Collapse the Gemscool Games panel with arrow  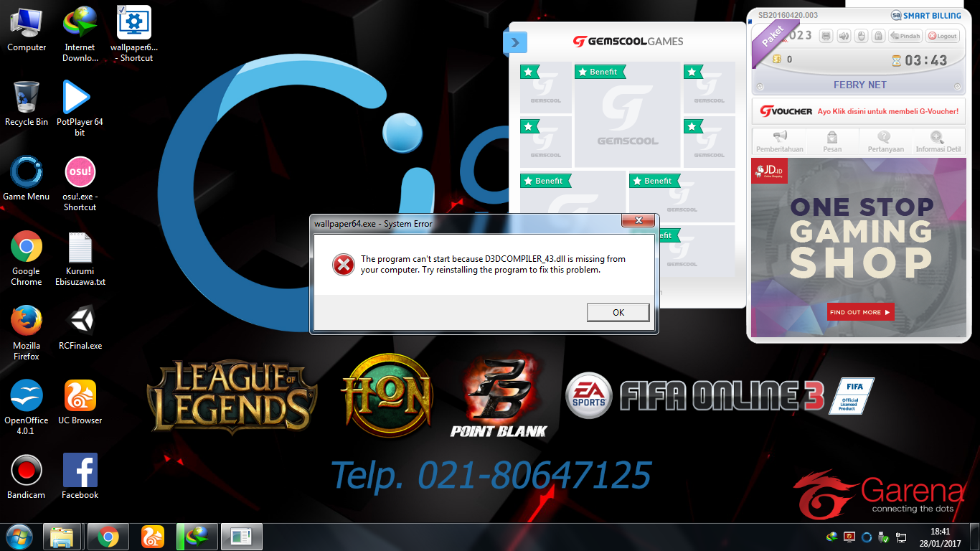(x=516, y=42)
